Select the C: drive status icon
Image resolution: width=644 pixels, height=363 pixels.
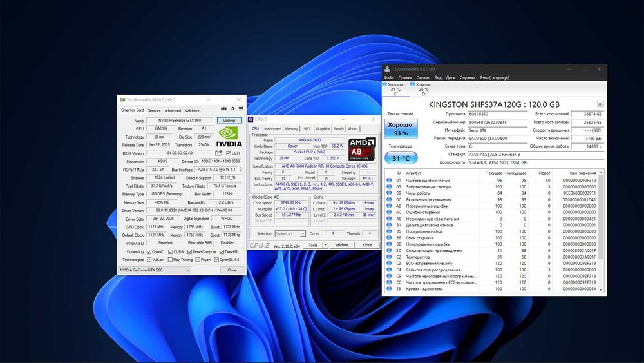coord(384,84)
